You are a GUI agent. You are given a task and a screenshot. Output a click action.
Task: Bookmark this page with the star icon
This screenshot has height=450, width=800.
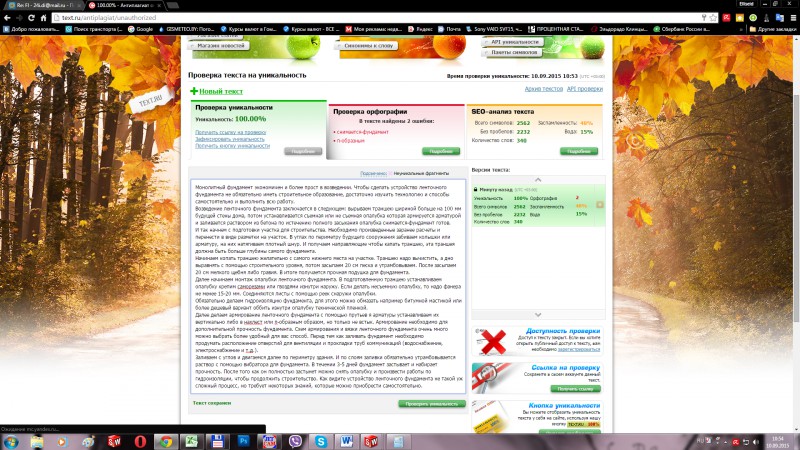coord(713,17)
